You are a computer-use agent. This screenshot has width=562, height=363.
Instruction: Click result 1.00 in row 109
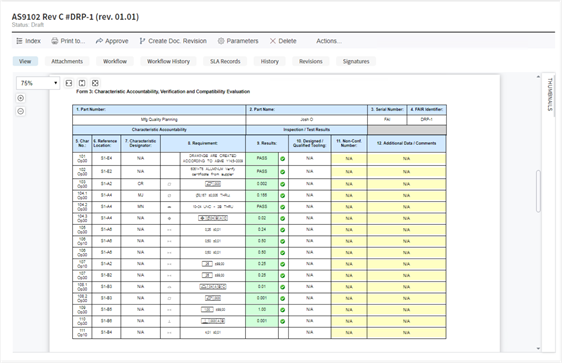262,310
